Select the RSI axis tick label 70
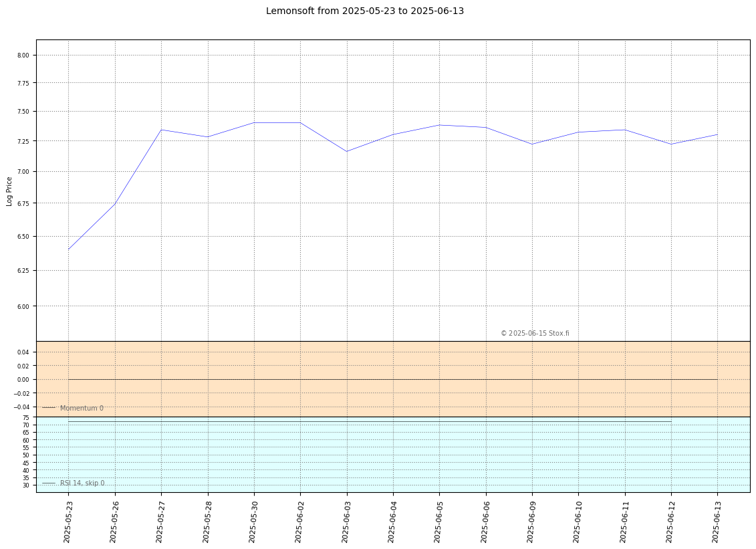Image resolution: width=756 pixels, height=549 pixels. coord(26,425)
